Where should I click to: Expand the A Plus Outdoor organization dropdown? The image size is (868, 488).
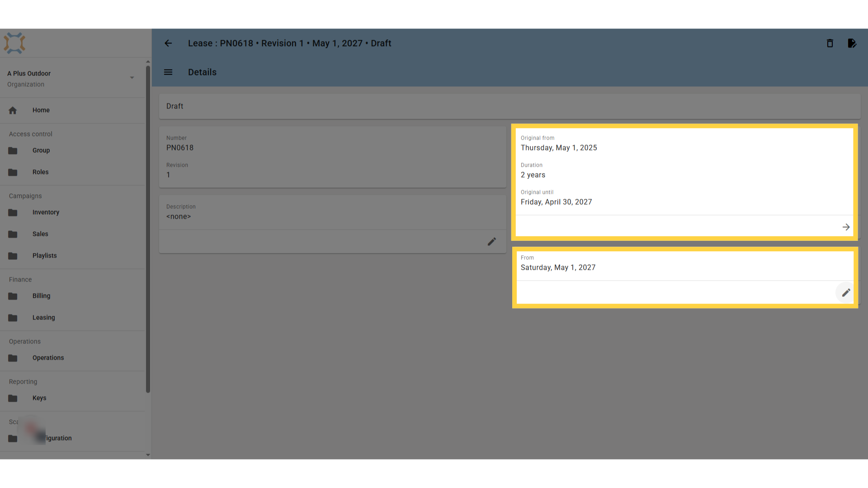(132, 78)
